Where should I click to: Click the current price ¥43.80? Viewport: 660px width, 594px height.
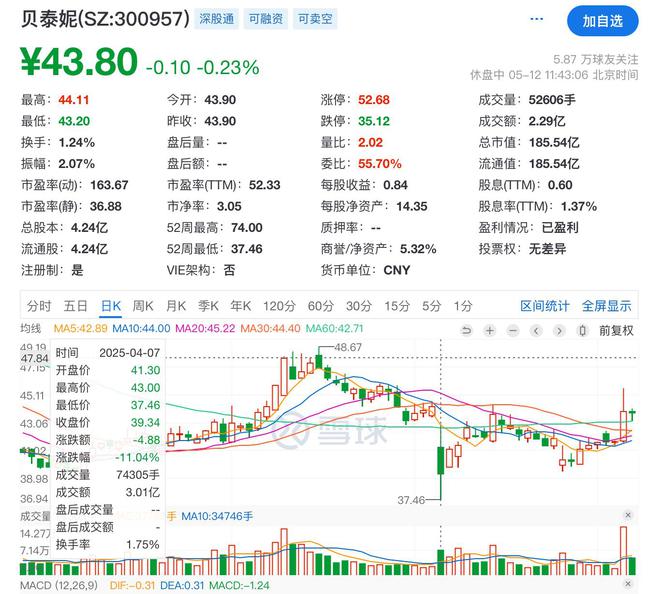click(79, 62)
